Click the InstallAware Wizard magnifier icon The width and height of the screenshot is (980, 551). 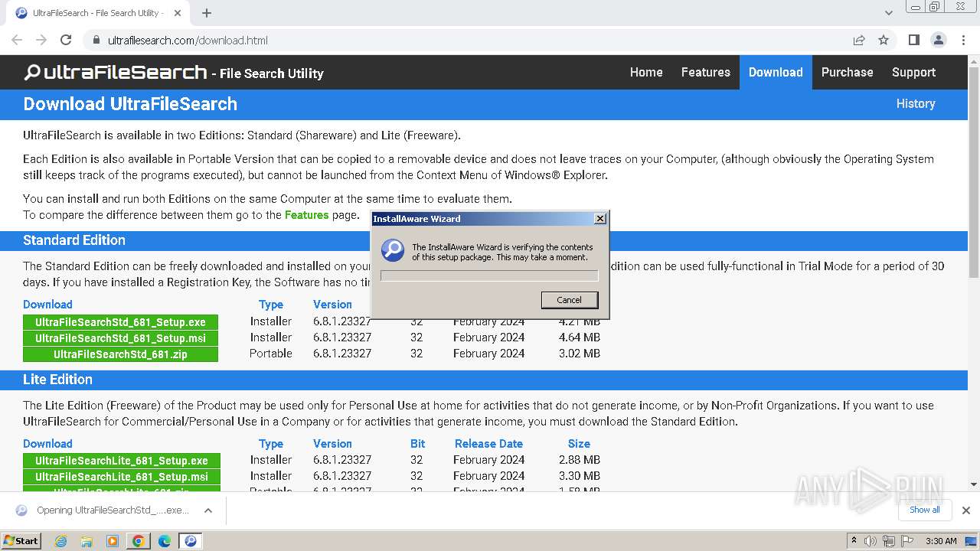[x=393, y=250]
